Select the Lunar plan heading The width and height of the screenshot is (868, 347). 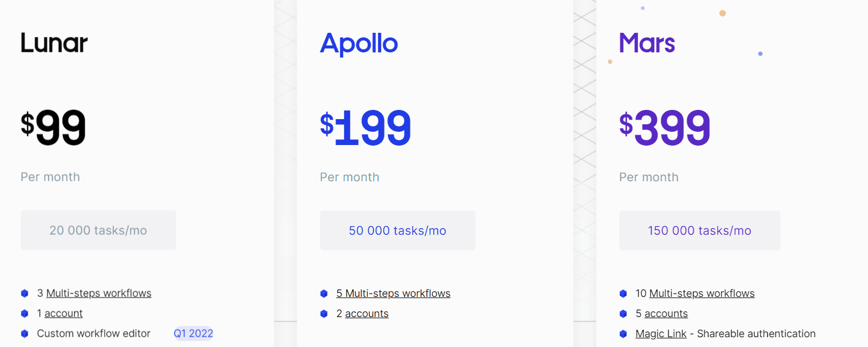54,42
